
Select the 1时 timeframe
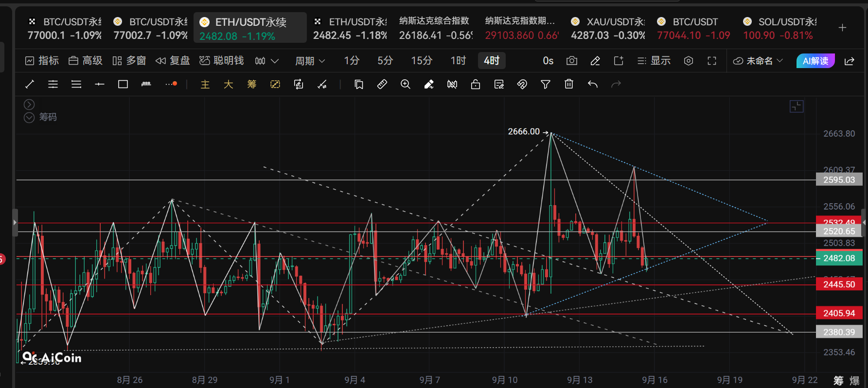458,61
